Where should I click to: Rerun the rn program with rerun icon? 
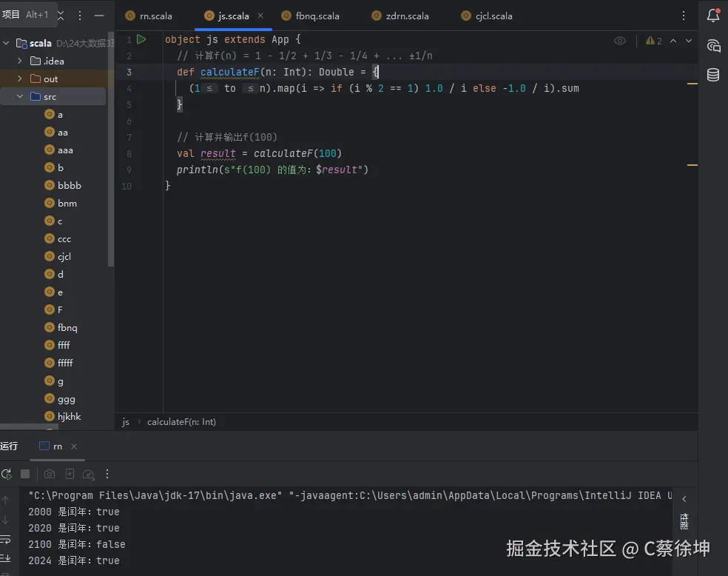pos(6,474)
